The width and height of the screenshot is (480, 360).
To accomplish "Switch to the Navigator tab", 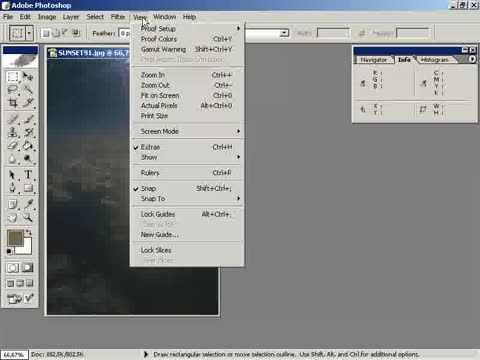I will (x=374, y=60).
